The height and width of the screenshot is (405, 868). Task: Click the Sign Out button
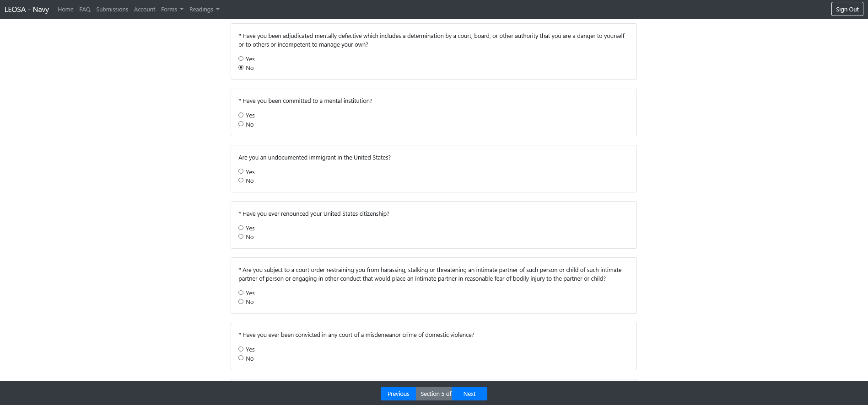tap(847, 9)
